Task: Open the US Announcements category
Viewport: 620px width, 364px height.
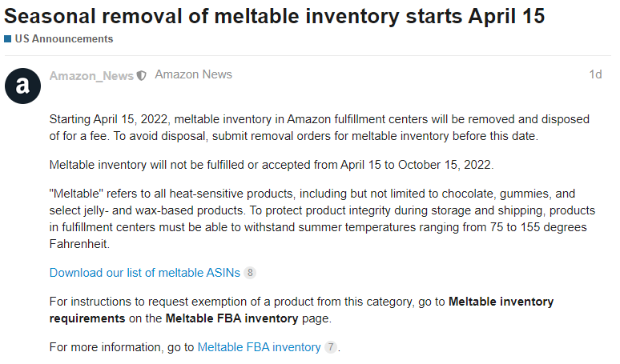Action: [x=63, y=39]
